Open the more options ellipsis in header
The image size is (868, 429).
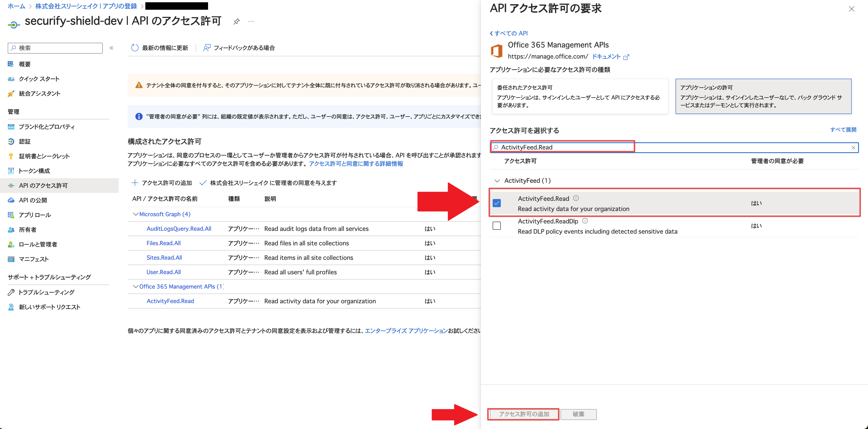251,21
